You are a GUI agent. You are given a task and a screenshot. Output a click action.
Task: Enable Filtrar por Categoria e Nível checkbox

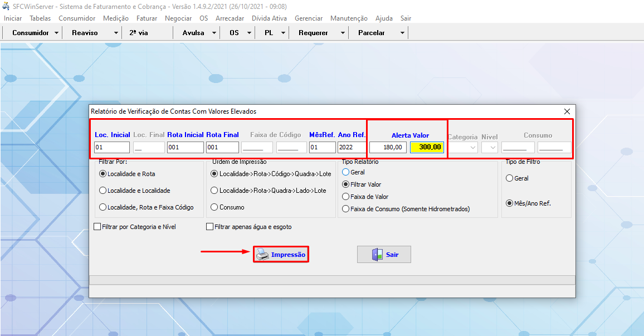tap(97, 227)
